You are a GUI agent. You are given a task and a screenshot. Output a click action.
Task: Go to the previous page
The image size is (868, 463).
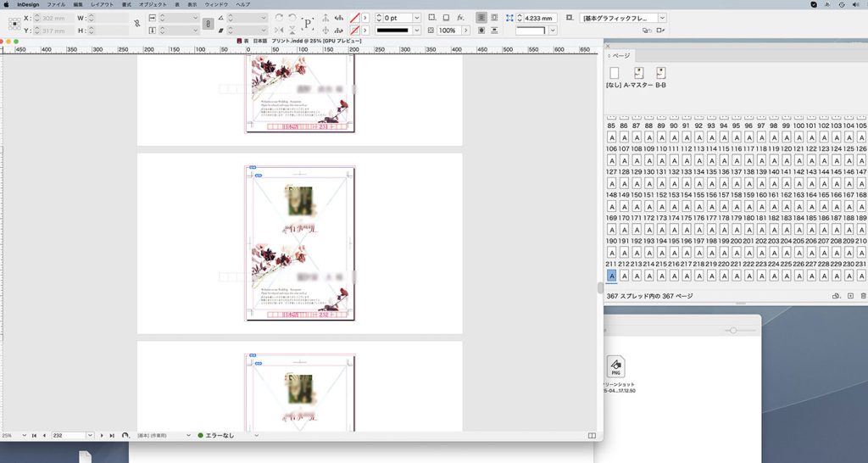tap(44, 436)
